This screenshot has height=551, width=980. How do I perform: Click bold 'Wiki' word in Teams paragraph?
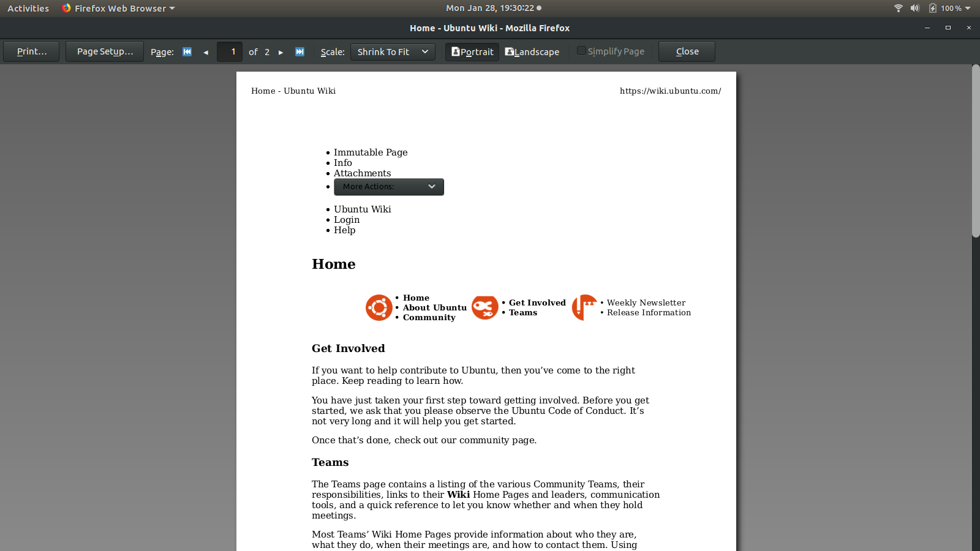(x=458, y=495)
